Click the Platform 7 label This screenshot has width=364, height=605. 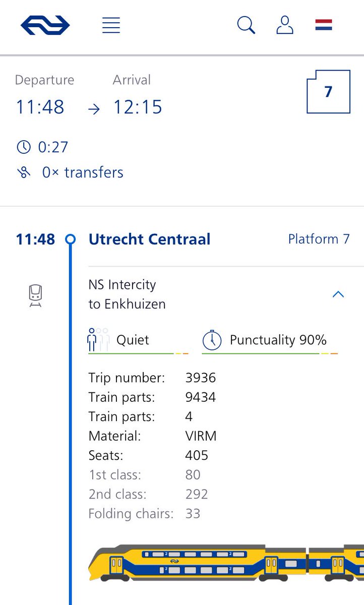[319, 239]
